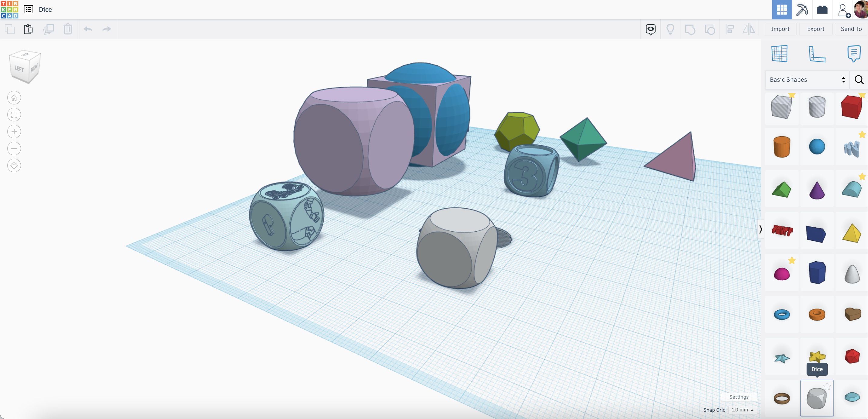The width and height of the screenshot is (868, 419).
Task: Click the Align tool icon
Action: pyautogui.click(x=730, y=29)
